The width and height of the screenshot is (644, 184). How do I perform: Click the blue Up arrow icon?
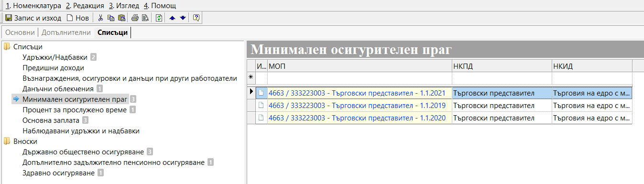click(x=172, y=18)
